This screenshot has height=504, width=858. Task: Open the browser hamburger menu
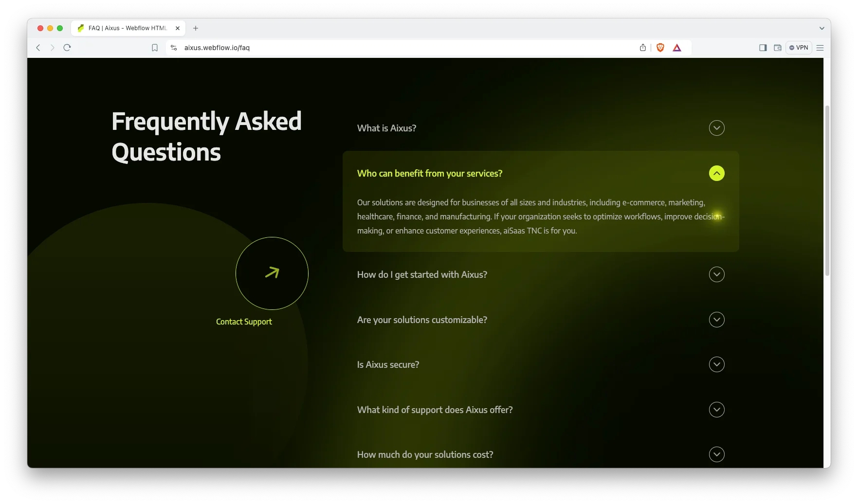point(820,48)
